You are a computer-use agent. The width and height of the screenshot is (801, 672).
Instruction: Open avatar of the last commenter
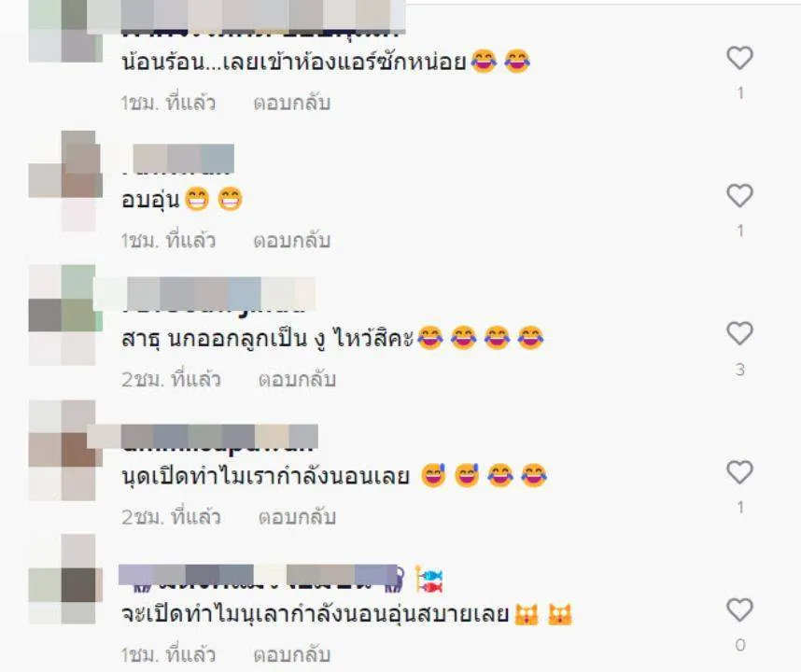click(64, 580)
